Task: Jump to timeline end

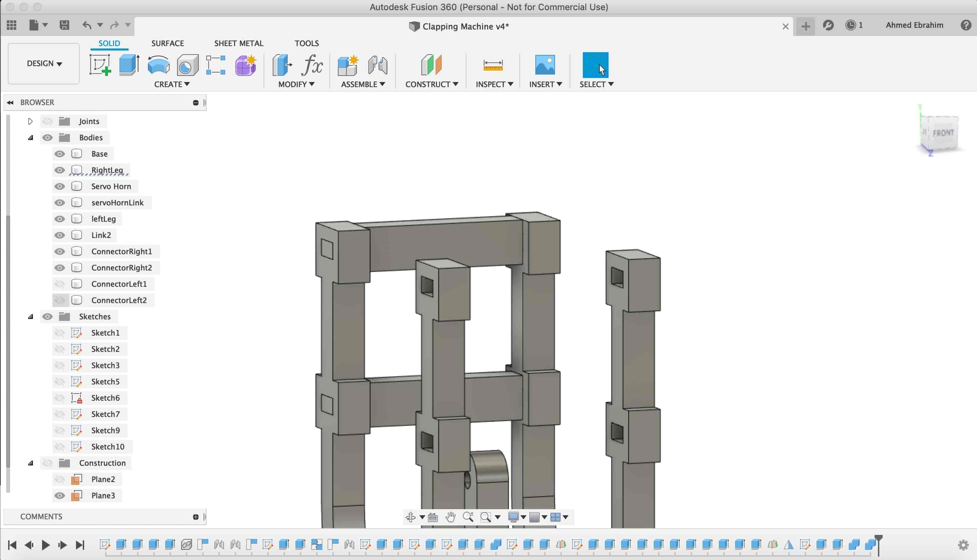Action: (x=80, y=545)
